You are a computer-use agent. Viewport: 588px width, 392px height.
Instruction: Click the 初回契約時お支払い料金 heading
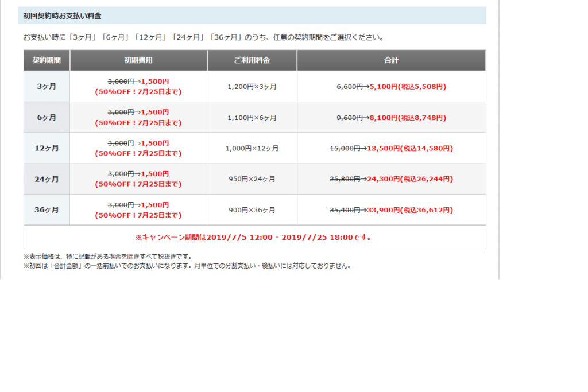pyautogui.click(x=62, y=15)
